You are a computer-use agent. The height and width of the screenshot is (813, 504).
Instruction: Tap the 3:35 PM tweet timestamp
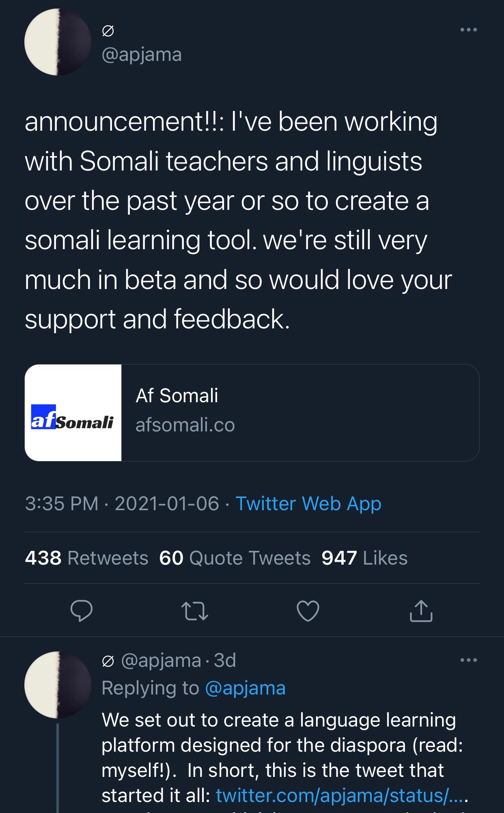[62, 504]
